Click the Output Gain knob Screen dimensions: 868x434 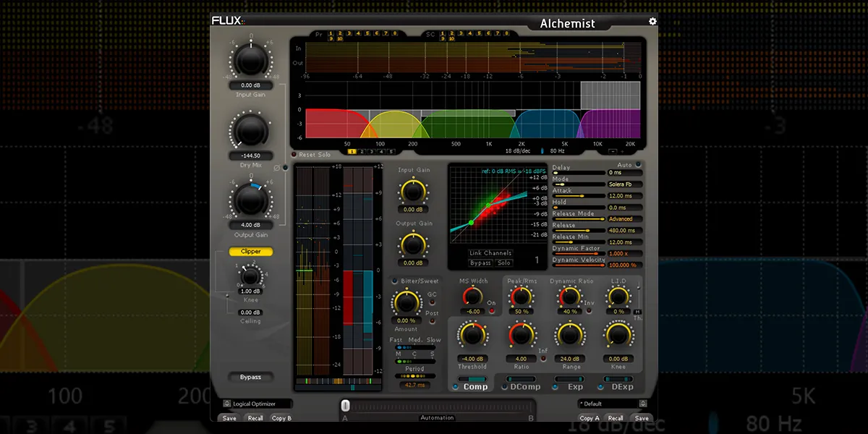click(250, 199)
